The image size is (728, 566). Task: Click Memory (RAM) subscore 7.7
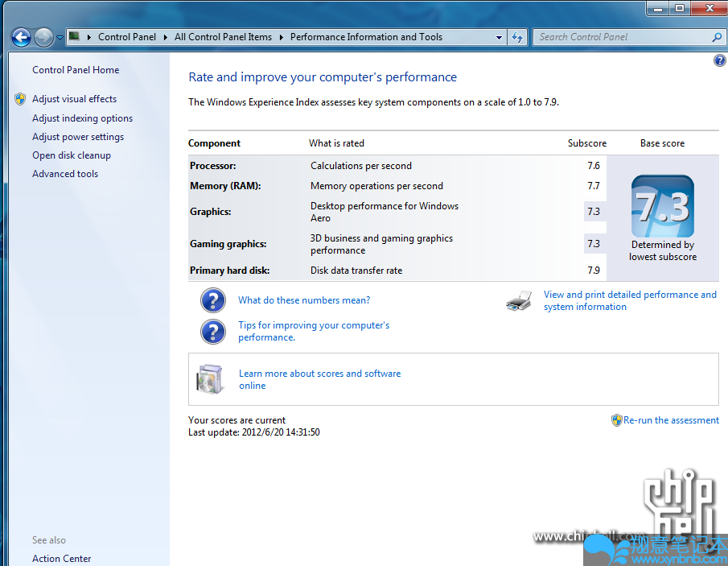[594, 186]
